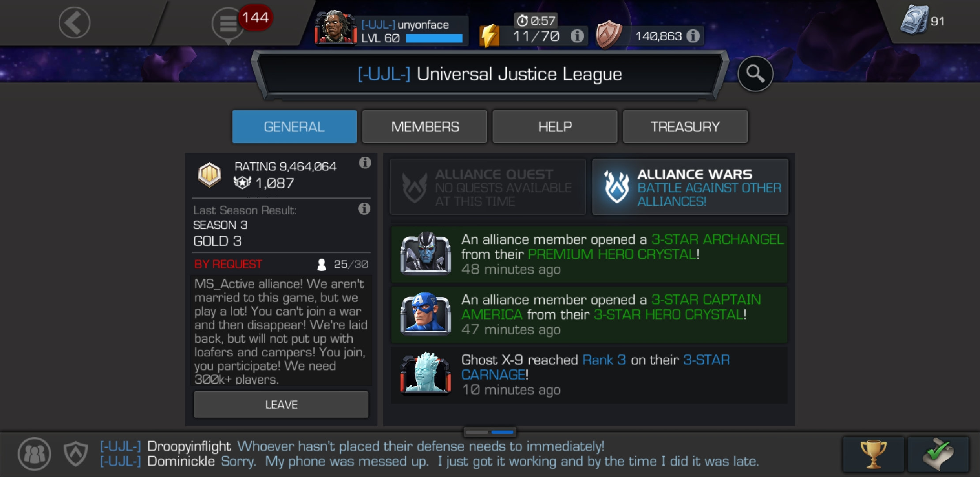Open the Archangel crystal opening entry
980x477 pixels.
[x=589, y=254]
